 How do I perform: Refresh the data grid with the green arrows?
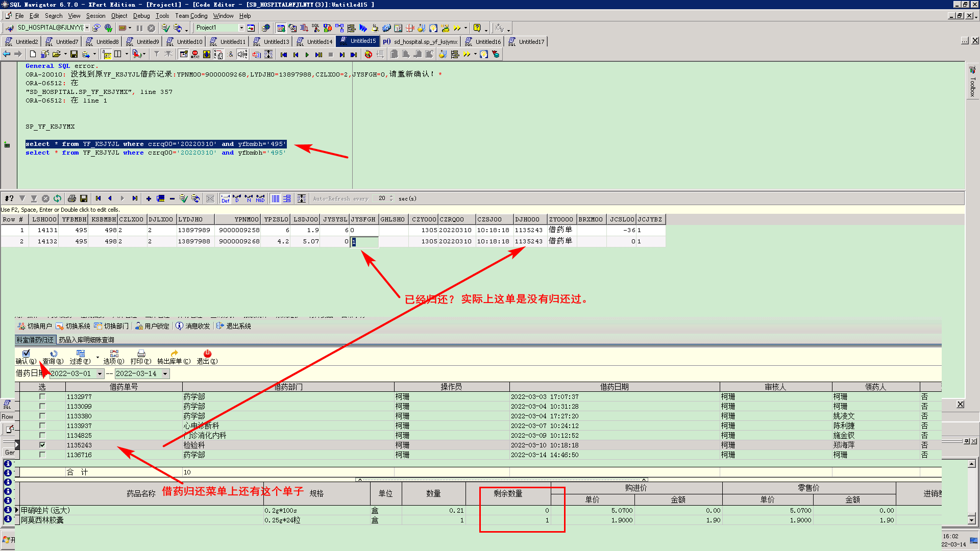[57, 198]
